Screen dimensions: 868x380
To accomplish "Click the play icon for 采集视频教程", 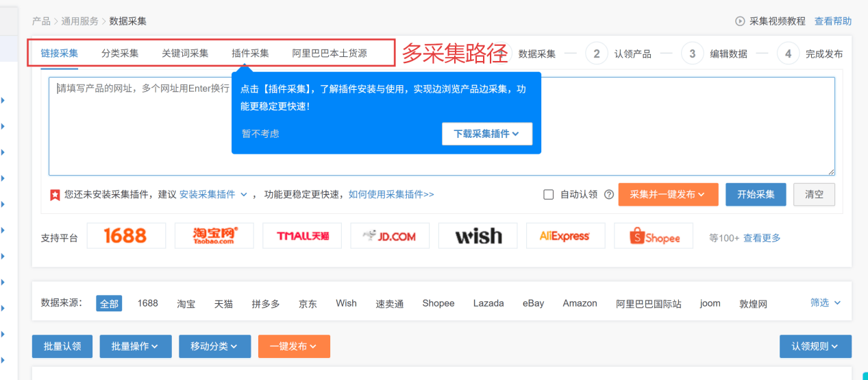I will [x=740, y=21].
